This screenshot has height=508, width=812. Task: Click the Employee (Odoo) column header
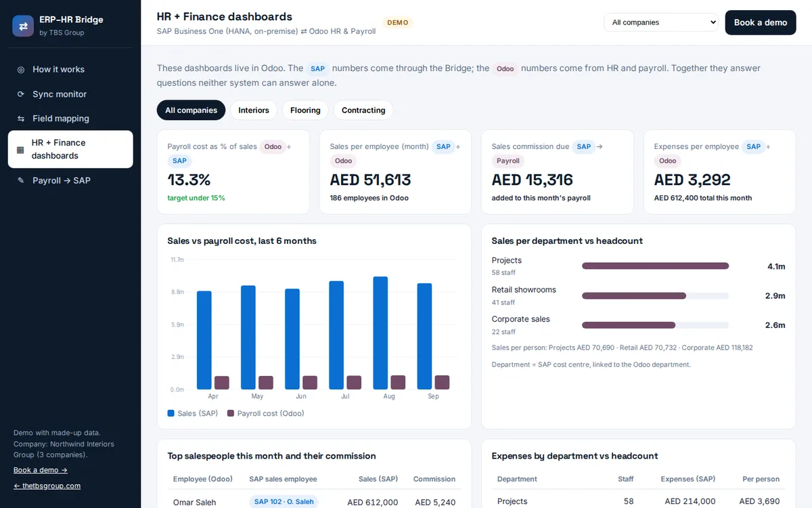click(203, 479)
